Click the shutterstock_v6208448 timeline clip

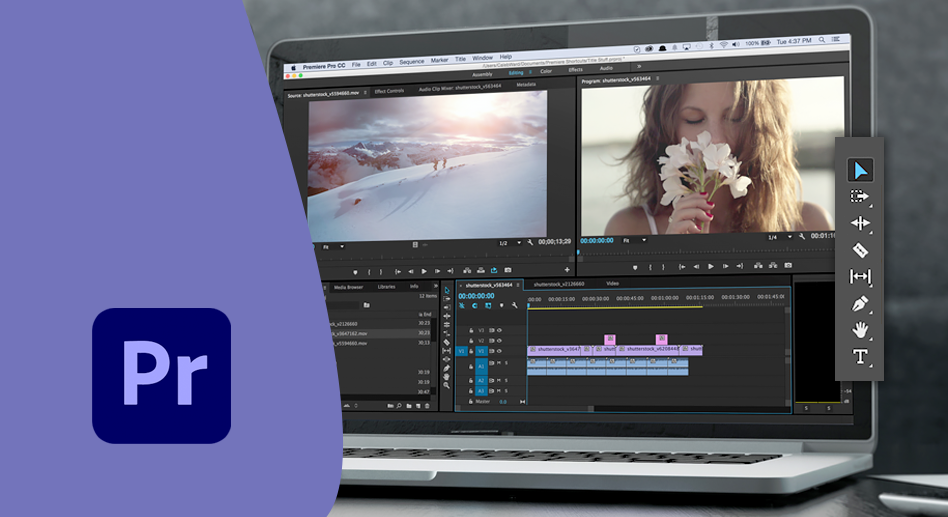point(647,350)
